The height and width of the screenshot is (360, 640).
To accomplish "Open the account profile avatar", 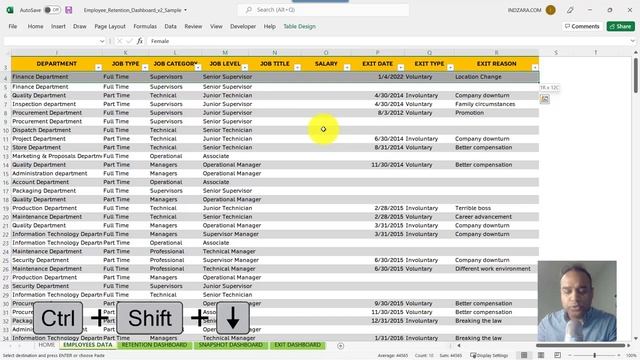I will click(x=550, y=10).
